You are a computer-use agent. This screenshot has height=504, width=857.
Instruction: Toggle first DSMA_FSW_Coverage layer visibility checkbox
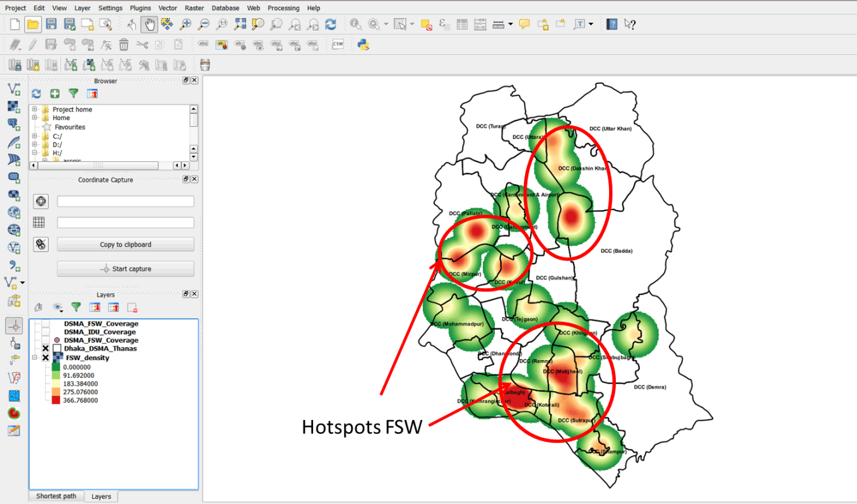(x=45, y=324)
